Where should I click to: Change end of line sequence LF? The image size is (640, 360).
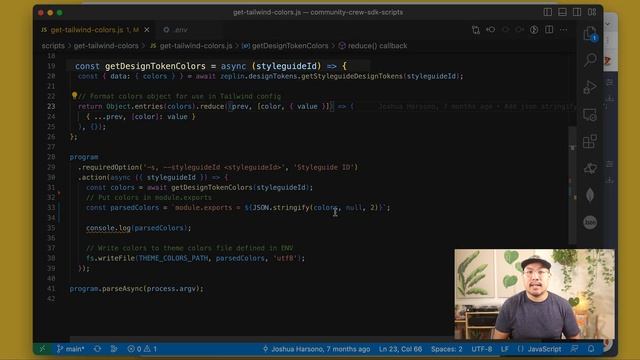click(x=505, y=349)
